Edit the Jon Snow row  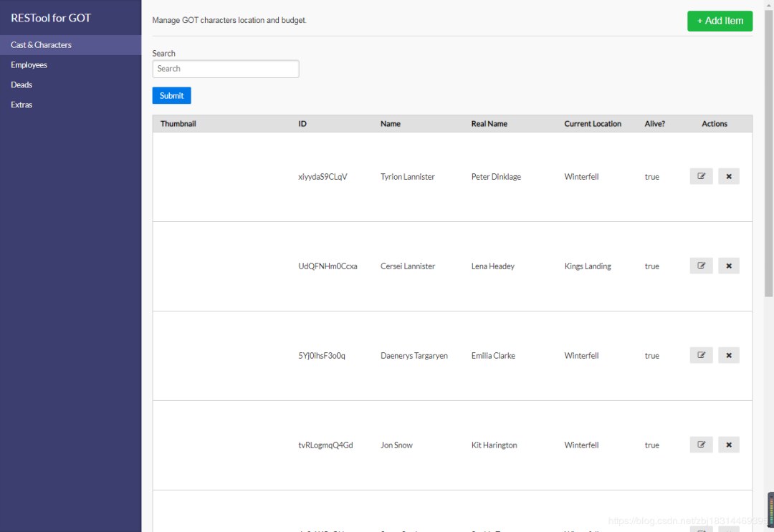click(701, 445)
